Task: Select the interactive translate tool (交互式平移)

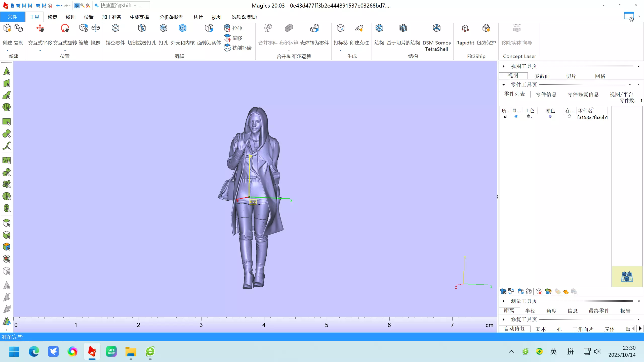Action: [40, 28]
